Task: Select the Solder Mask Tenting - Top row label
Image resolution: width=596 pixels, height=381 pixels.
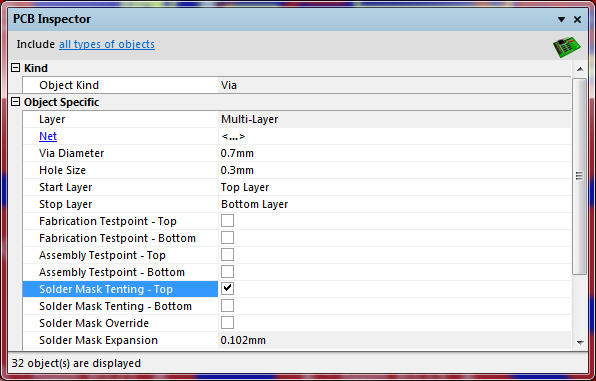Action: point(120,289)
